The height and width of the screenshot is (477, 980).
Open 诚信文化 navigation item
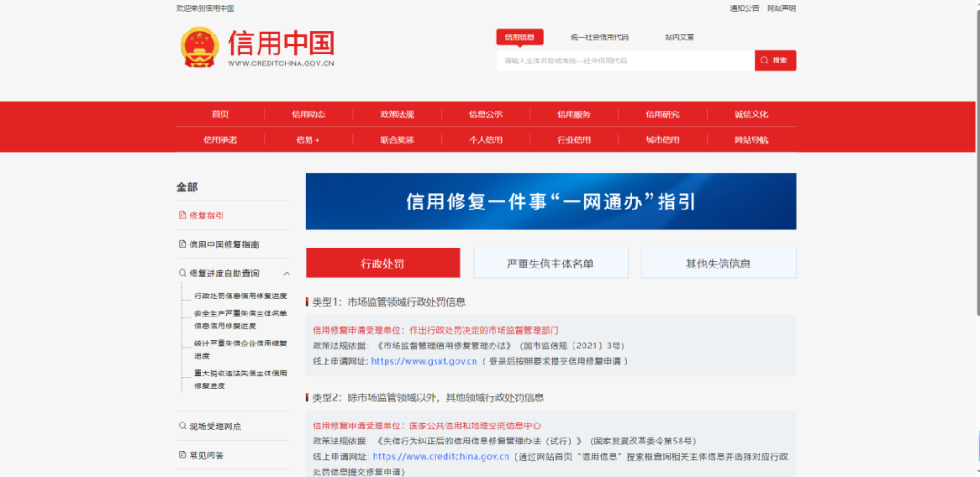[x=751, y=114]
